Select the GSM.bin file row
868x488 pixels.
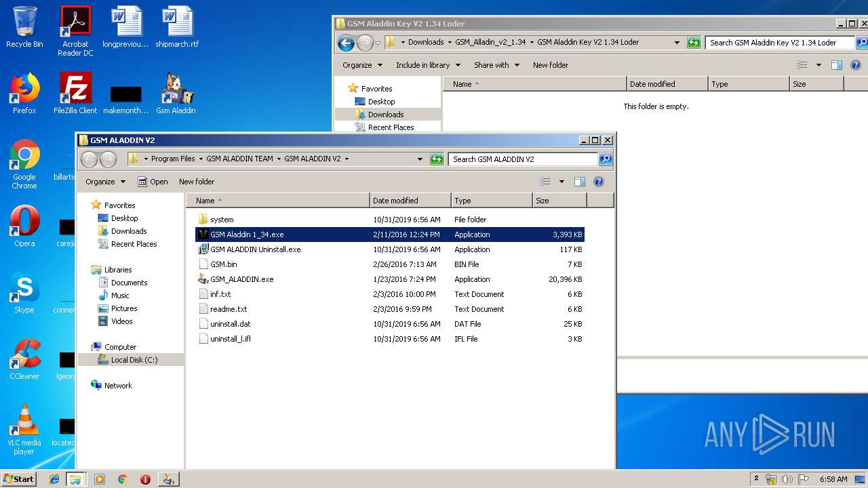(390, 264)
